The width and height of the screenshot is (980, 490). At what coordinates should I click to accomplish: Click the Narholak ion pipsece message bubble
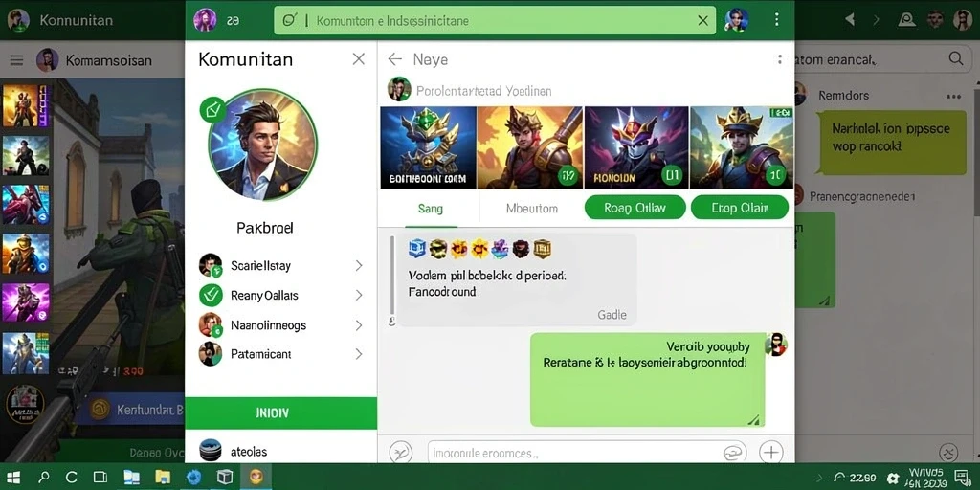pyautogui.click(x=893, y=143)
